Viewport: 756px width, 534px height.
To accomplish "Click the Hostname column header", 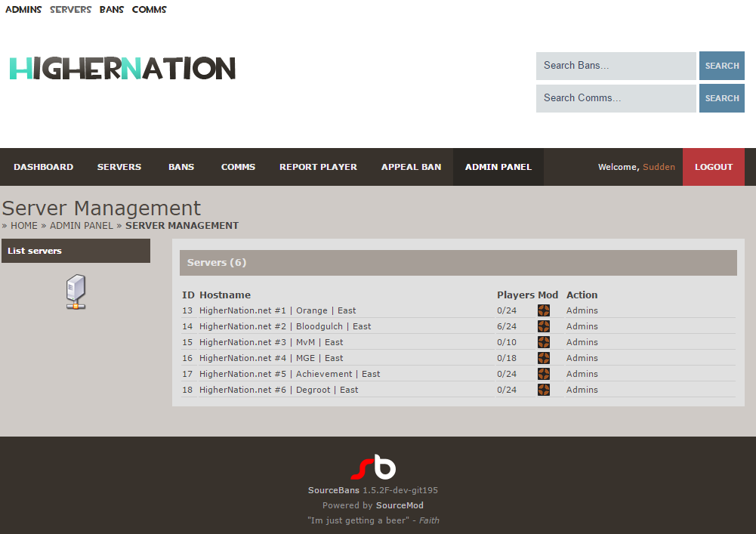I will coord(225,295).
